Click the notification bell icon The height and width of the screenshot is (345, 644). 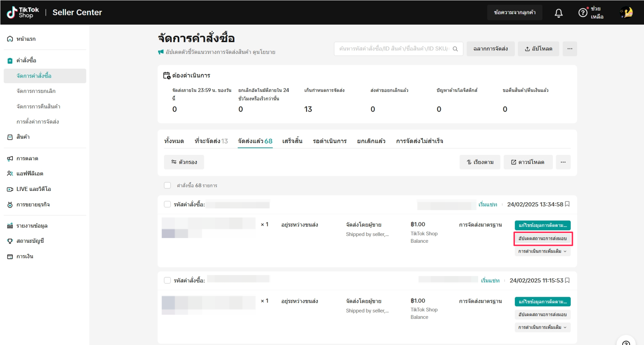pyautogui.click(x=558, y=13)
